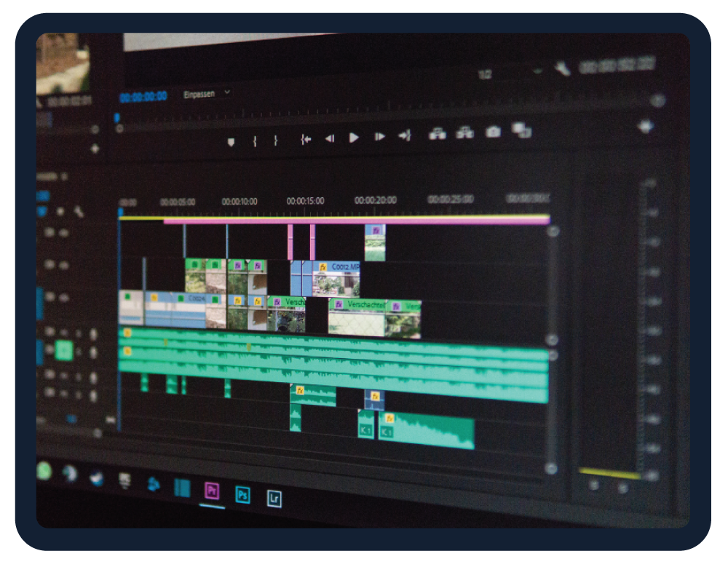Click the blue 00:00:00:00 playhead timecode
The width and height of the screenshot is (728, 567).
click(143, 97)
